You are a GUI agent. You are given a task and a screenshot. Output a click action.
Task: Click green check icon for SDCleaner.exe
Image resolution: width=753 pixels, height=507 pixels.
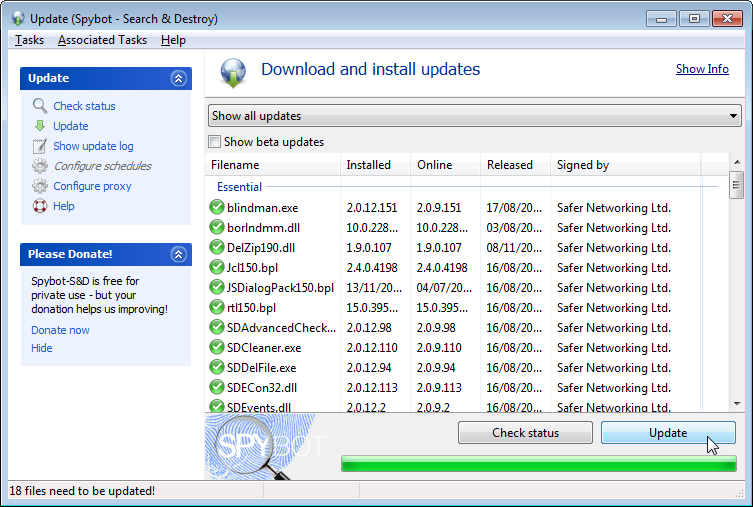[x=217, y=347]
